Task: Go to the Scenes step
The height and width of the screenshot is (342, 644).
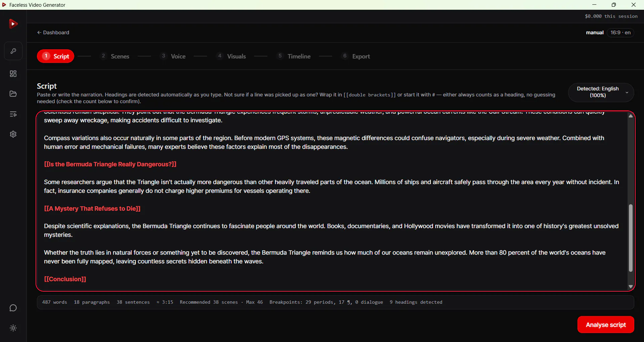Action: [x=115, y=56]
